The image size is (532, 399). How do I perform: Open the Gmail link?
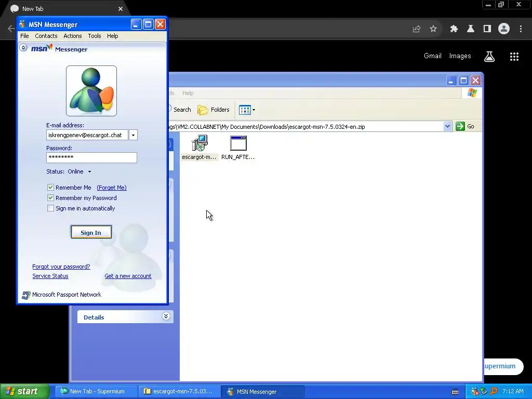pos(433,56)
